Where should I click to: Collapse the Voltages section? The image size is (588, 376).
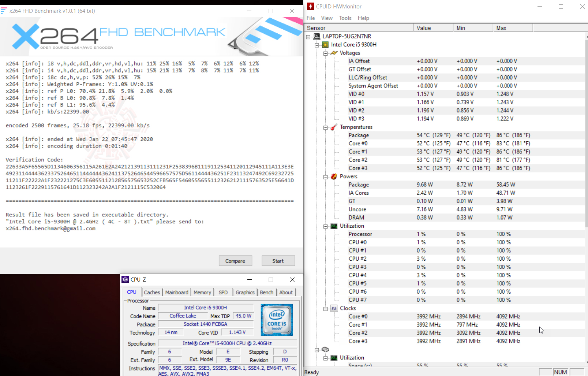325,53
